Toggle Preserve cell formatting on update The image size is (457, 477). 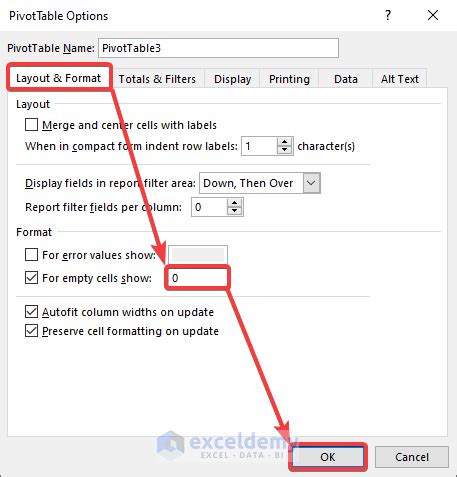point(31,331)
